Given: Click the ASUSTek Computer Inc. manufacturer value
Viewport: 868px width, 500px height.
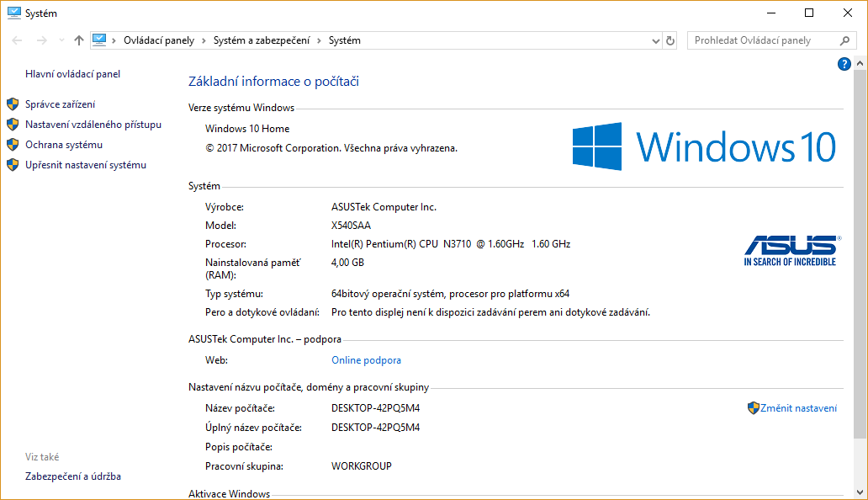Looking at the screenshot, I should tap(384, 207).
